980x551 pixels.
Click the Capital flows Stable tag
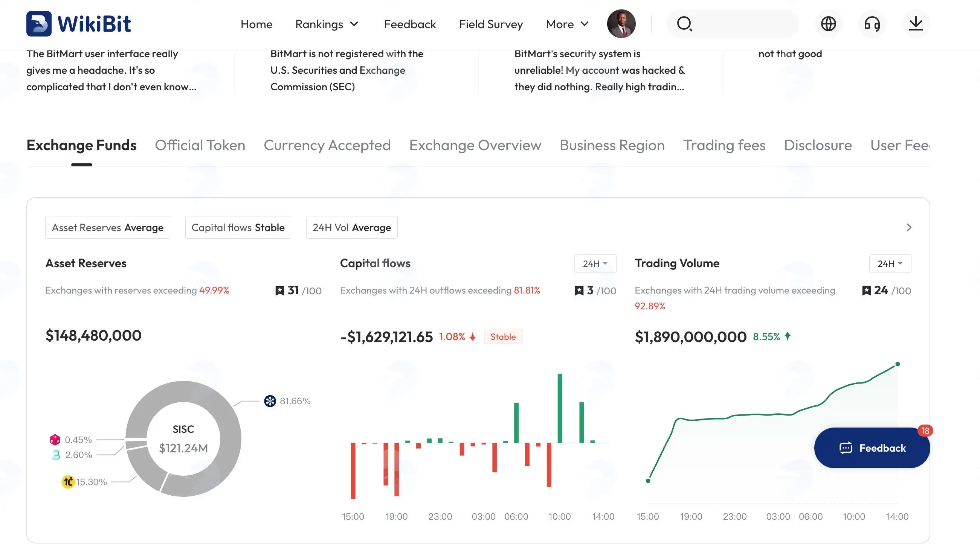coord(238,227)
